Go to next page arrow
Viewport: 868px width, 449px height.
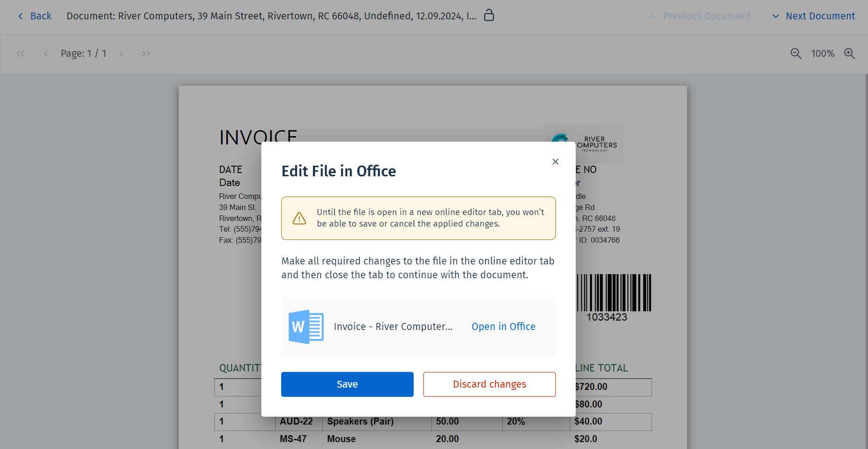tap(121, 54)
